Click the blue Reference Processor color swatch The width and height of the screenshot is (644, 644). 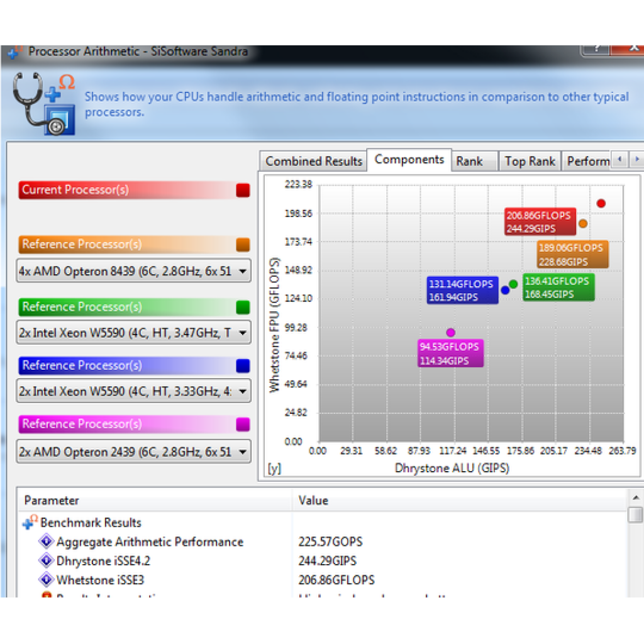[x=243, y=365]
